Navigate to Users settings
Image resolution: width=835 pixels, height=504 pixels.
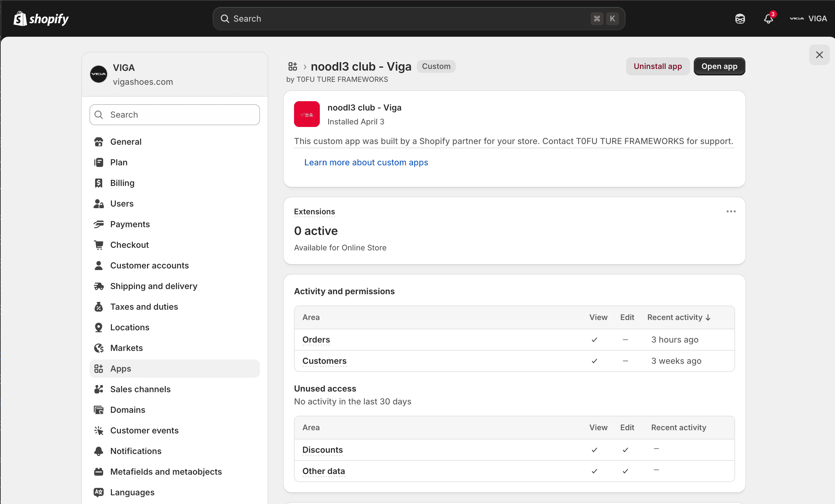[x=174, y=204]
